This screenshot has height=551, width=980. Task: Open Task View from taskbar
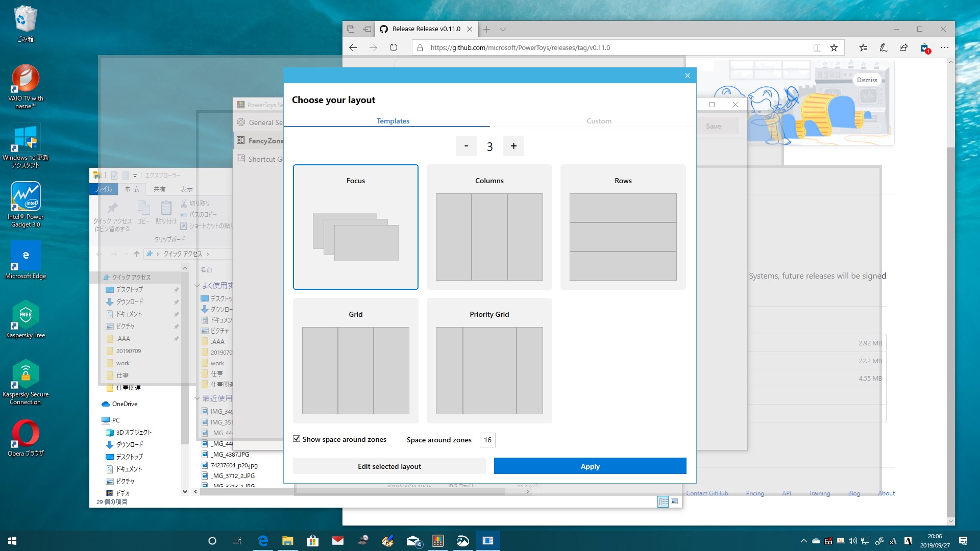(237, 541)
